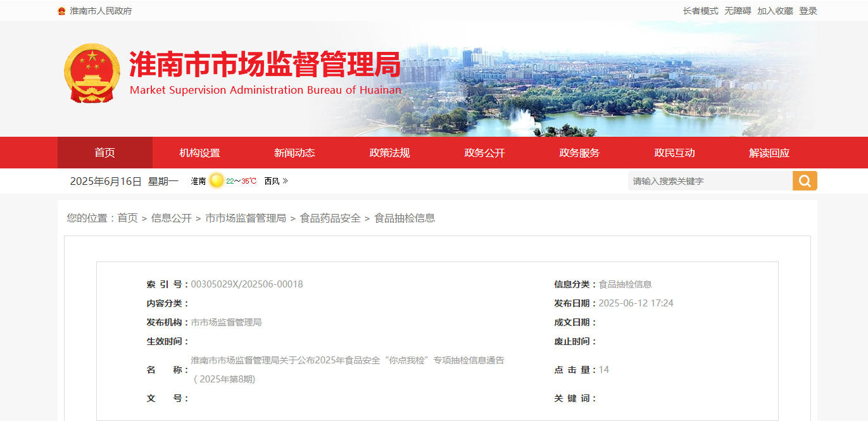Click the 索引号 field label
This screenshot has width=868, height=421.
[167, 284]
